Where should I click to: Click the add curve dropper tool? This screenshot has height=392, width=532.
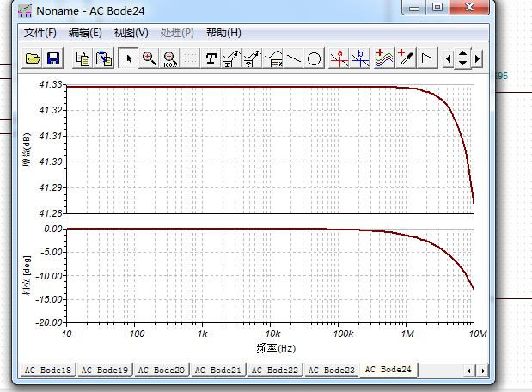tap(406, 58)
